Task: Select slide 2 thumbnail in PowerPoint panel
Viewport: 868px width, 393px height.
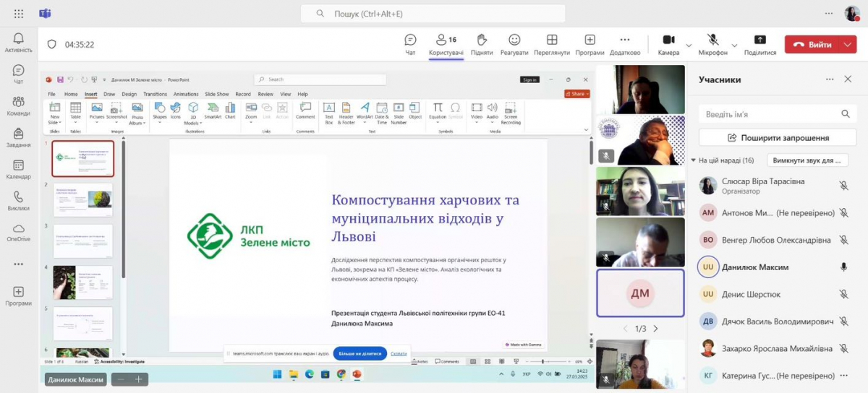Action: [83, 200]
